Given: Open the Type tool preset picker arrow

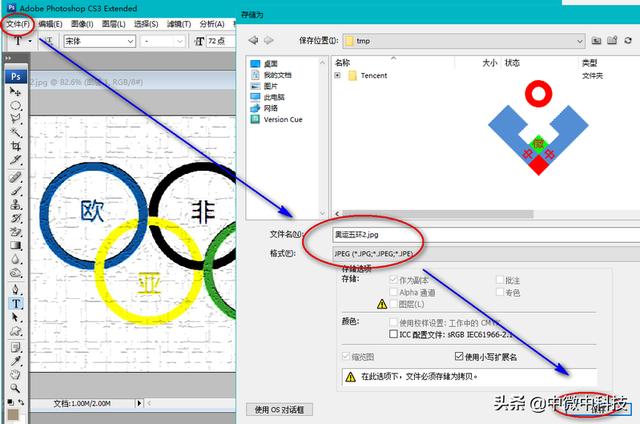Looking at the screenshot, I should pyautogui.click(x=30, y=41).
